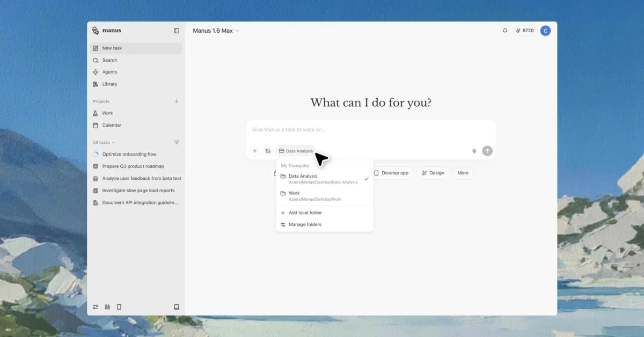
Task: Open Manage folders menu entry
Action: coord(305,224)
